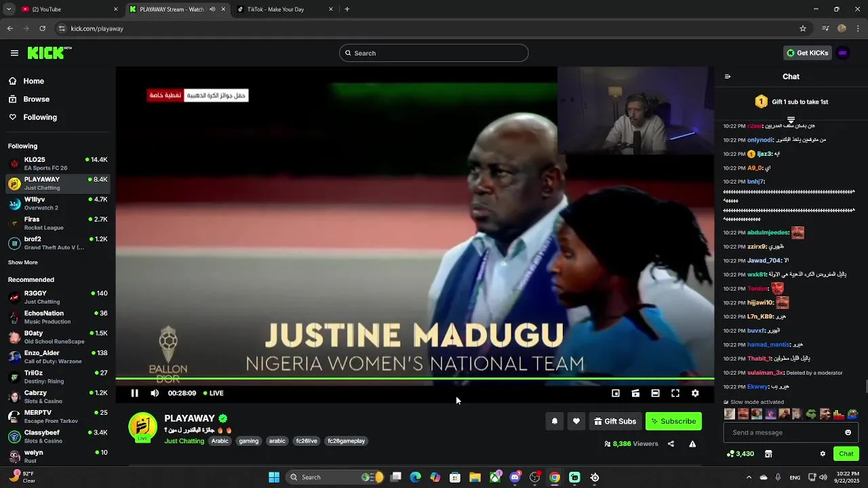Image resolution: width=868 pixels, height=488 pixels.
Task: Open W1llyv Overwatch 2 channel
Action: point(58,203)
